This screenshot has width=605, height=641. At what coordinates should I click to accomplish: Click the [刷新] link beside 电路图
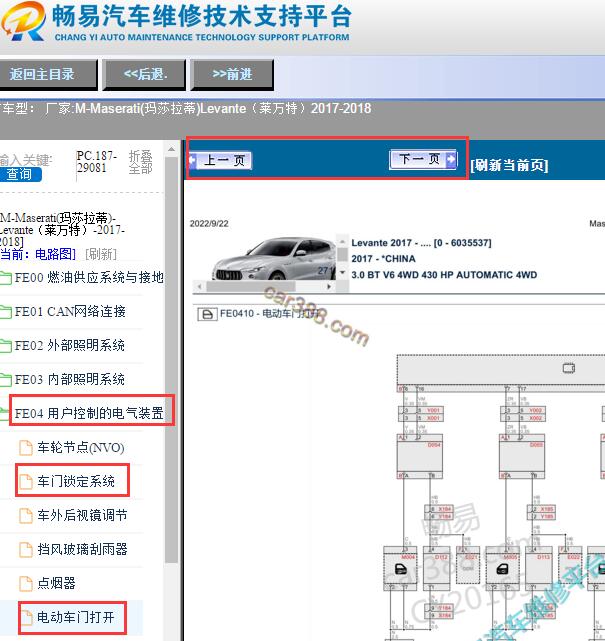pos(101,254)
